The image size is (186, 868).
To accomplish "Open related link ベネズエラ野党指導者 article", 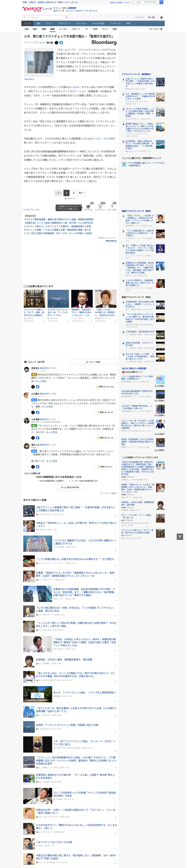I will click(58, 219).
